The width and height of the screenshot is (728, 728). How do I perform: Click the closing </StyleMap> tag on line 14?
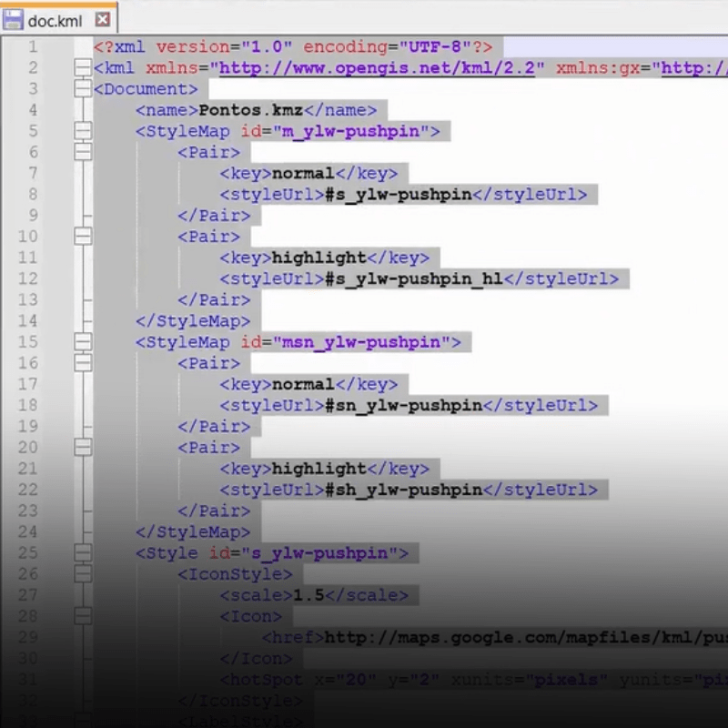pyautogui.click(x=193, y=321)
